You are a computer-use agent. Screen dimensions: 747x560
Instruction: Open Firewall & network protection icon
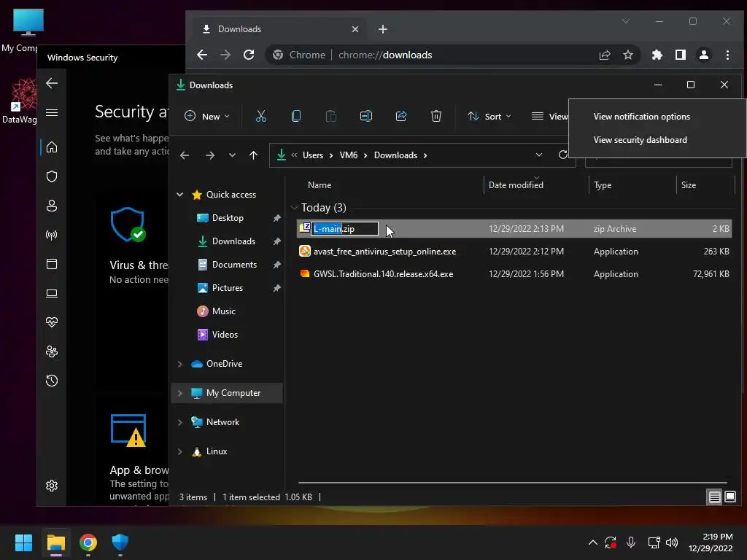pos(52,236)
